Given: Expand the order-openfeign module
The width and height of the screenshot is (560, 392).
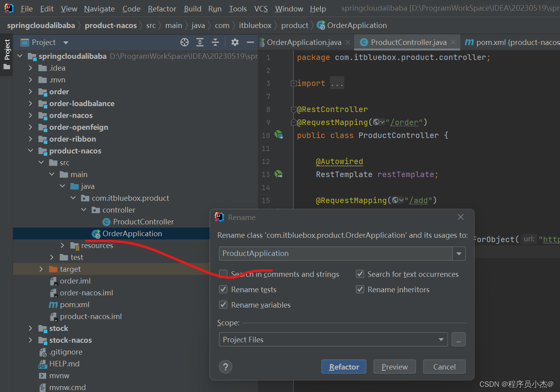Looking at the screenshot, I should tap(30, 127).
